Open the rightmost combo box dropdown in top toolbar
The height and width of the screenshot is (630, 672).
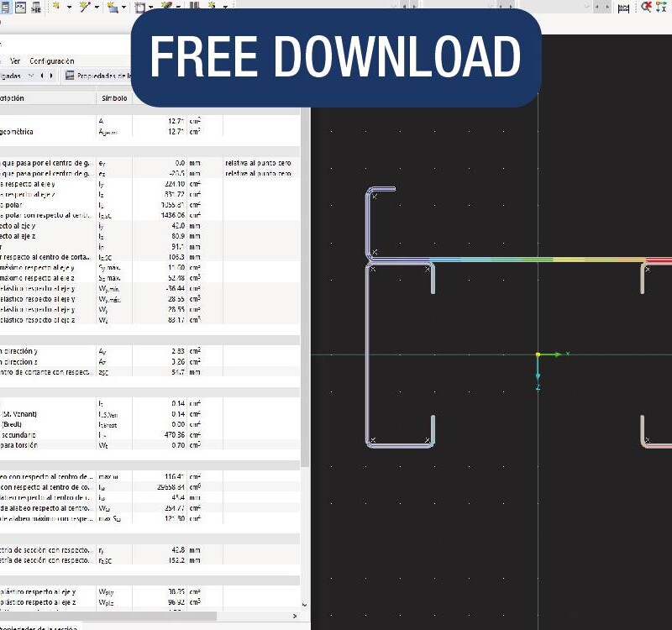click(x=587, y=6)
